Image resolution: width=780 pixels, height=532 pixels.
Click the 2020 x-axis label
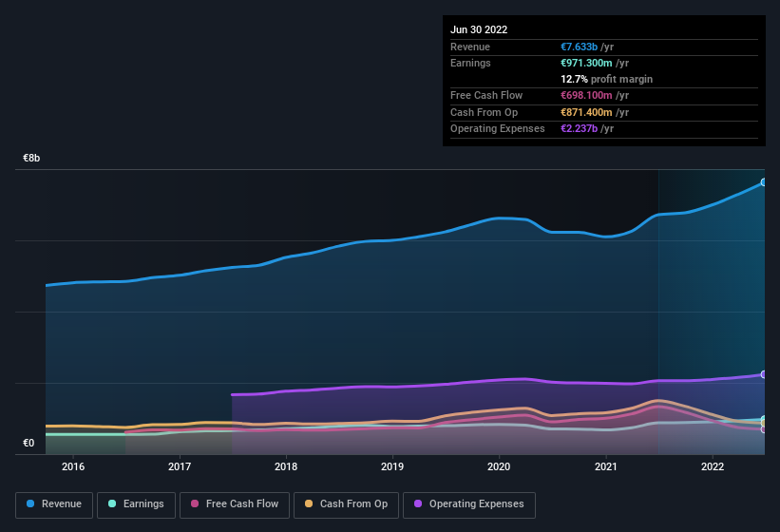click(499, 466)
